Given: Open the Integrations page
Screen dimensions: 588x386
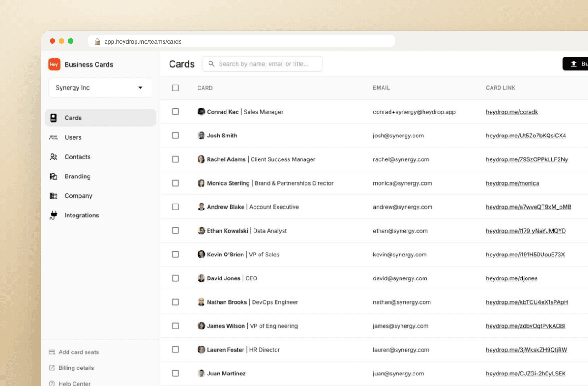Looking at the screenshot, I should 101,215.
